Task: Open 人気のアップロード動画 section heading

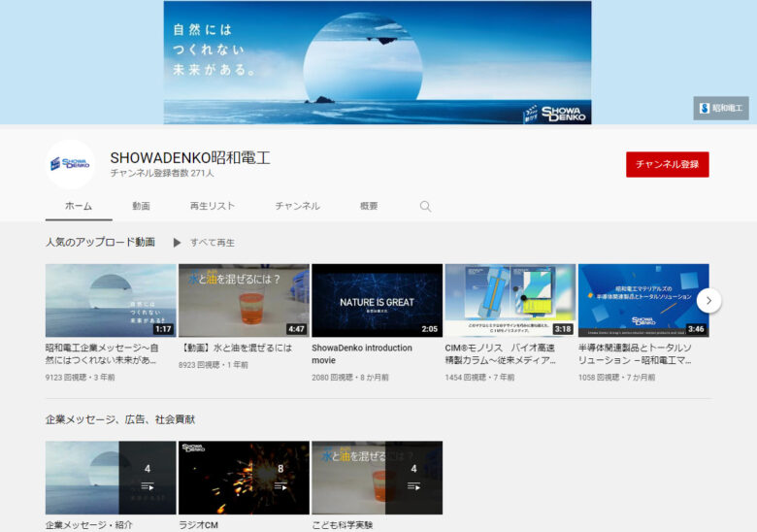Action: [100, 242]
